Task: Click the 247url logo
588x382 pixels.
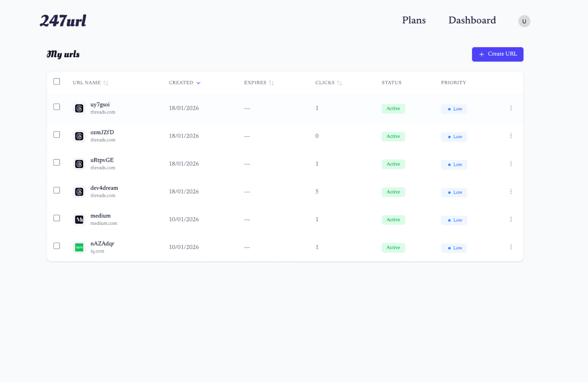Action: 63,21
